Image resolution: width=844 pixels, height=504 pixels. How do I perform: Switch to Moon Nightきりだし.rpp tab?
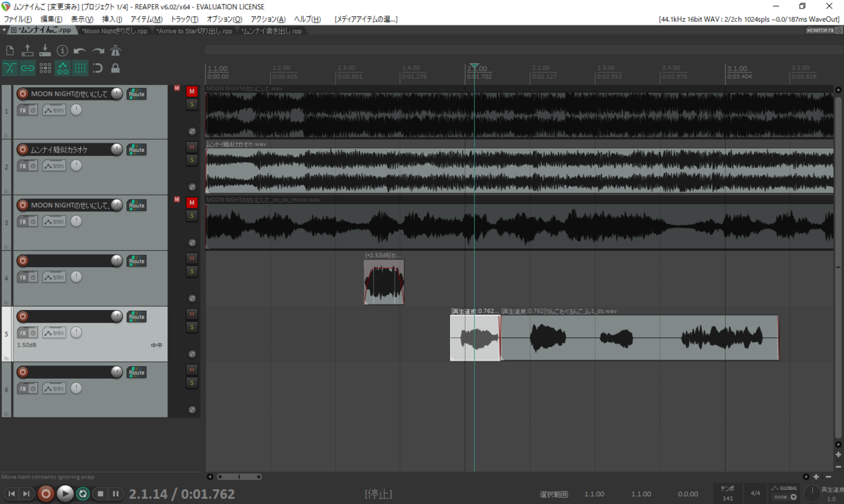115,31
